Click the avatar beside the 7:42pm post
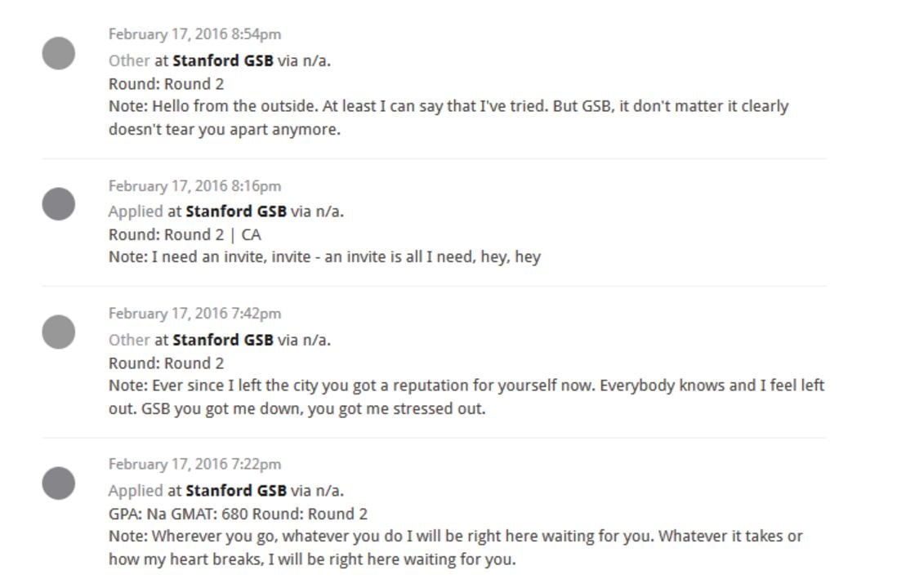The width and height of the screenshot is (897, 588). (59, 332)
